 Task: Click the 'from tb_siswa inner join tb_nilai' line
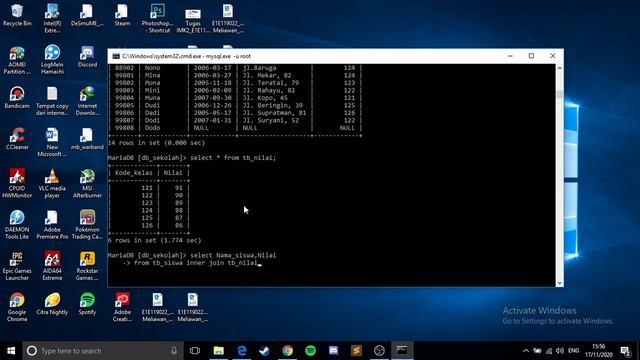[196, 263]
